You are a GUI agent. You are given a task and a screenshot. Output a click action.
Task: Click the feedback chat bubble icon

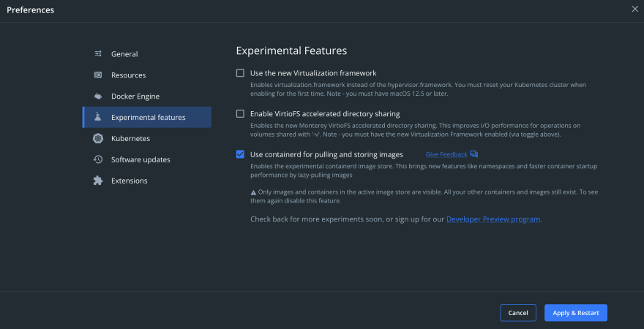click(474, 155)
